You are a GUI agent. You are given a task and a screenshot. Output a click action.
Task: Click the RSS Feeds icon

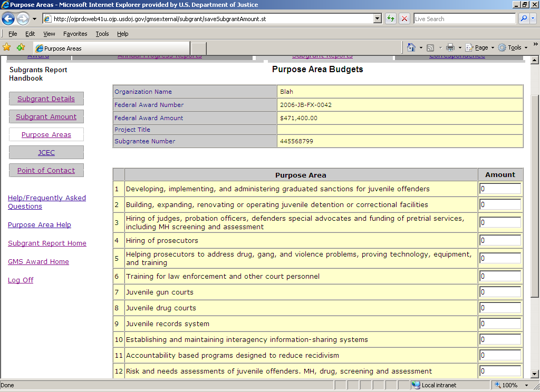click(430, 47)
